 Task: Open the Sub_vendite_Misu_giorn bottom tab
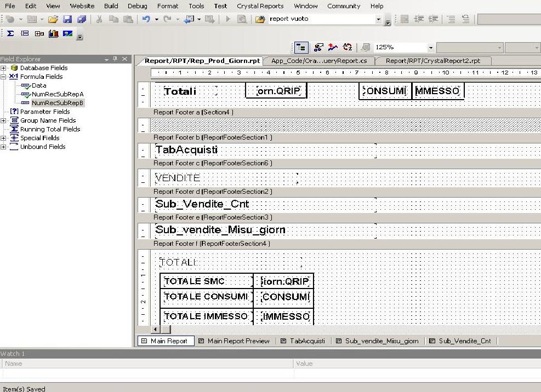[378, 341]
